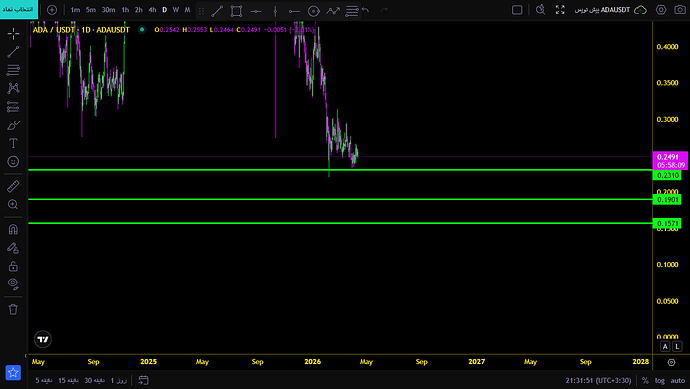Open the emoji/icons tool
The width and height of the screenshot is (690, 389).
click(x=13, y=161)
